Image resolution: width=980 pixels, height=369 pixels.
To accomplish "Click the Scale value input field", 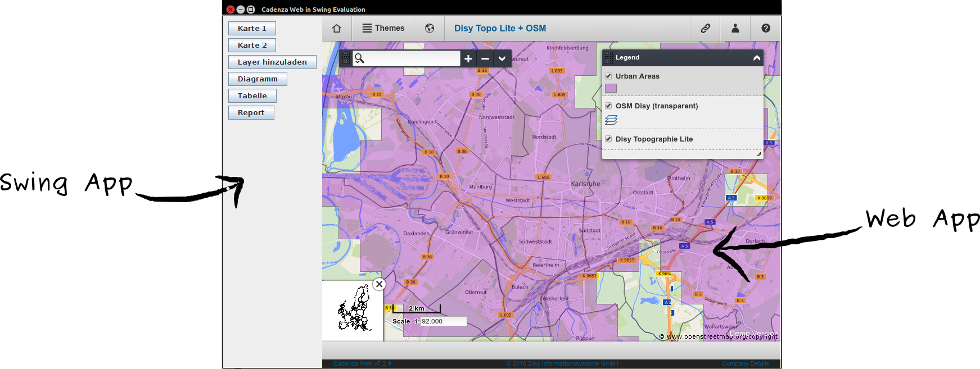I will (x=444, y=321).
